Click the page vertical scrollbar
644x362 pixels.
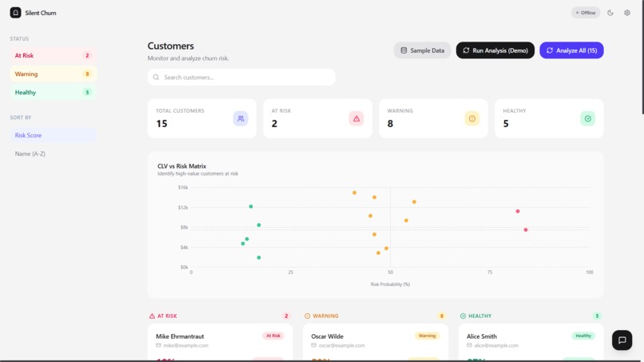pyautogui.click(x=642, y=58)
